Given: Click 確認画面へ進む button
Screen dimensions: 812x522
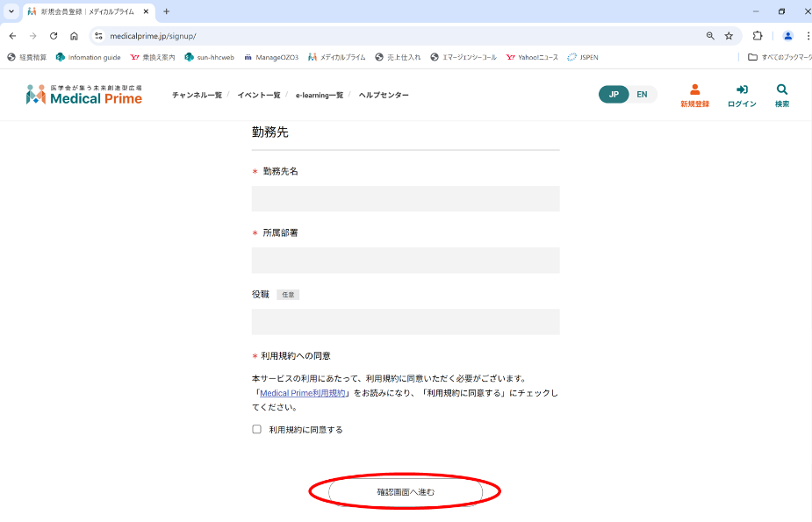Looking at the screenshot, I should pos(406,492).
